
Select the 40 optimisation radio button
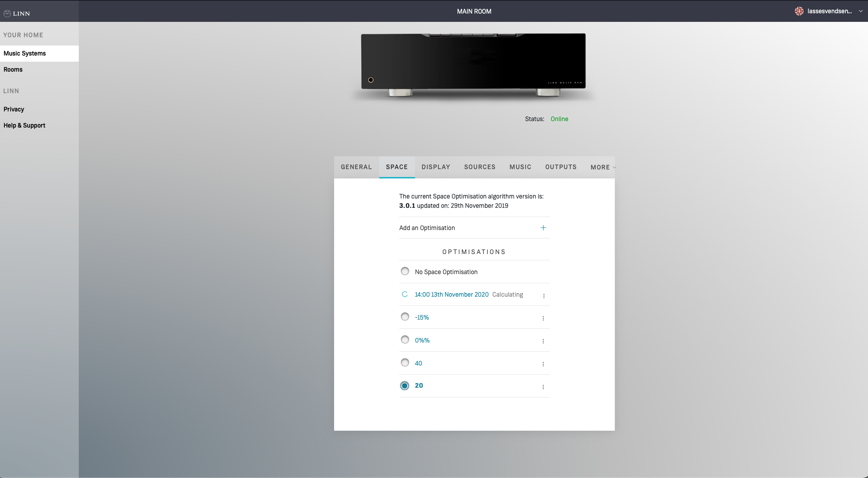point(405,363)
